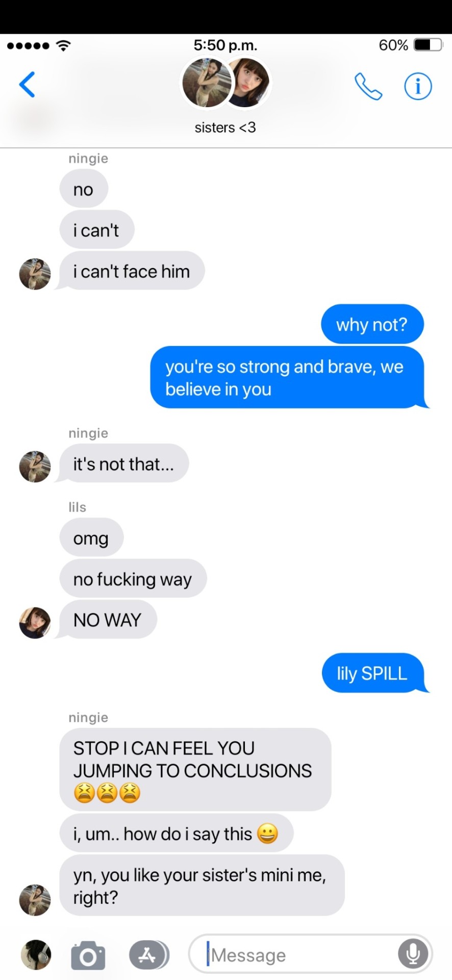Tap the profile thumbnail left of camera
This screenshot has height=980, width=452.
coord(36,954)
